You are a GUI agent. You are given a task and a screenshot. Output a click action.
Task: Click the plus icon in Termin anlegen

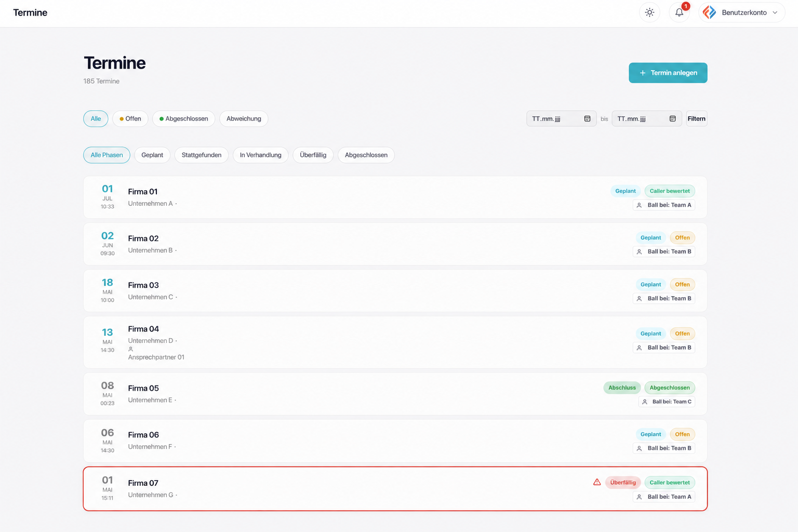(x=643, y=73)
